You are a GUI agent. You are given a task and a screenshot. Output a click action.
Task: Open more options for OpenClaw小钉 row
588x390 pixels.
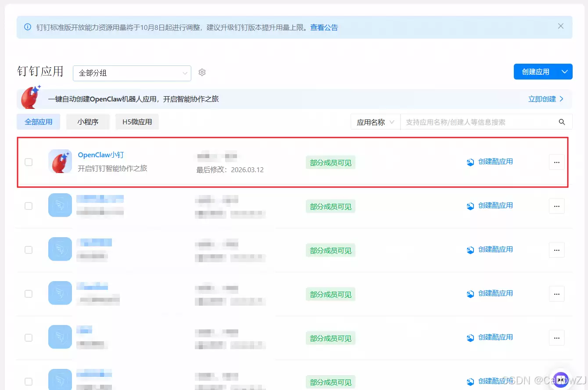[556, 162]
